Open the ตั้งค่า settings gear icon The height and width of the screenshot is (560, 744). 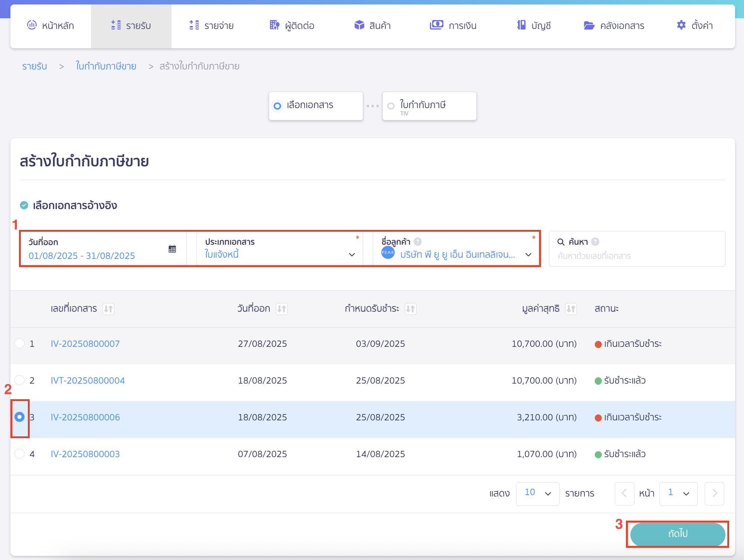coord(682,25)
